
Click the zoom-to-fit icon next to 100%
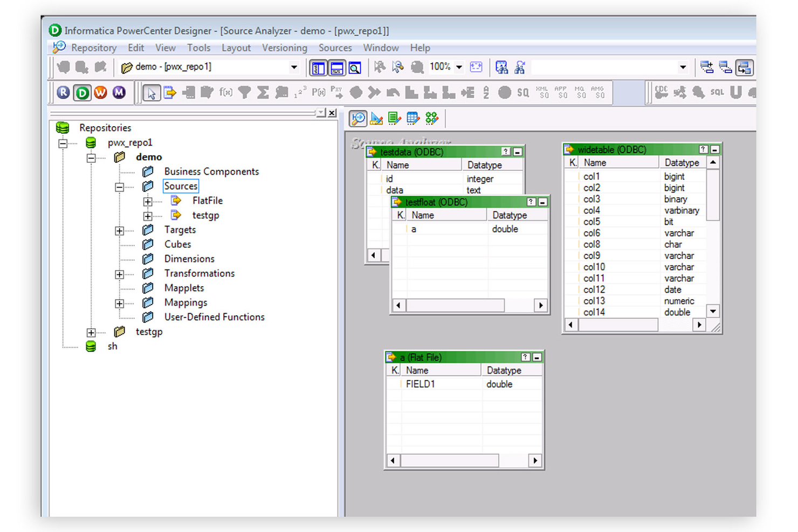[476, 67]
